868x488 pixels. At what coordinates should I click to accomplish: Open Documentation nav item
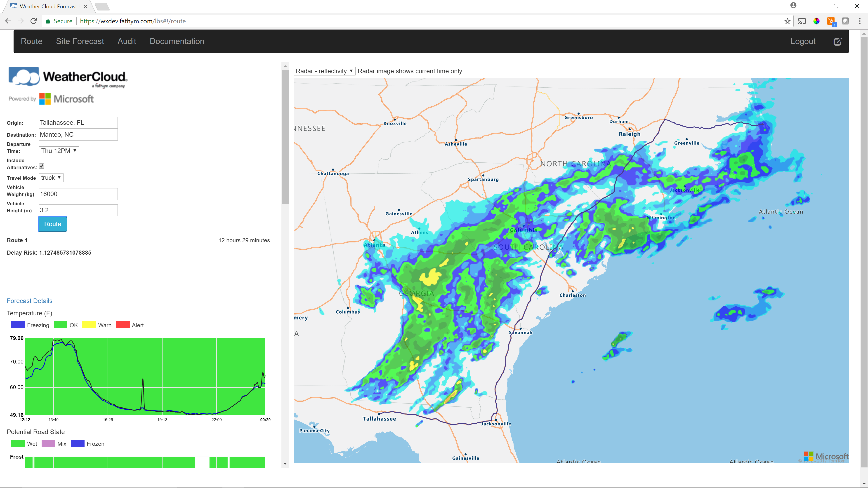coord(177,41)
